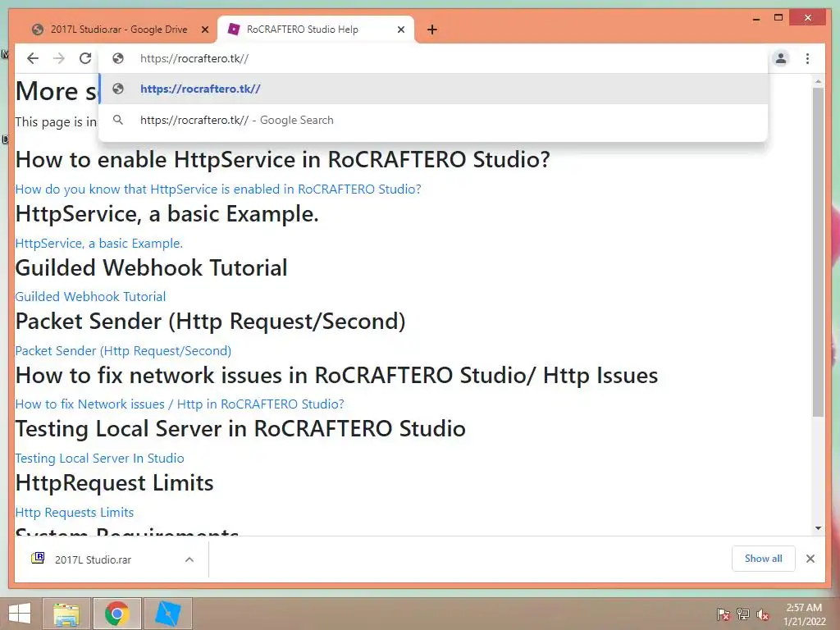This screenshot has width=840, height=630.
Task: Close the RoCRAFTERO Studio Help tab
Action: click(400, 30)
